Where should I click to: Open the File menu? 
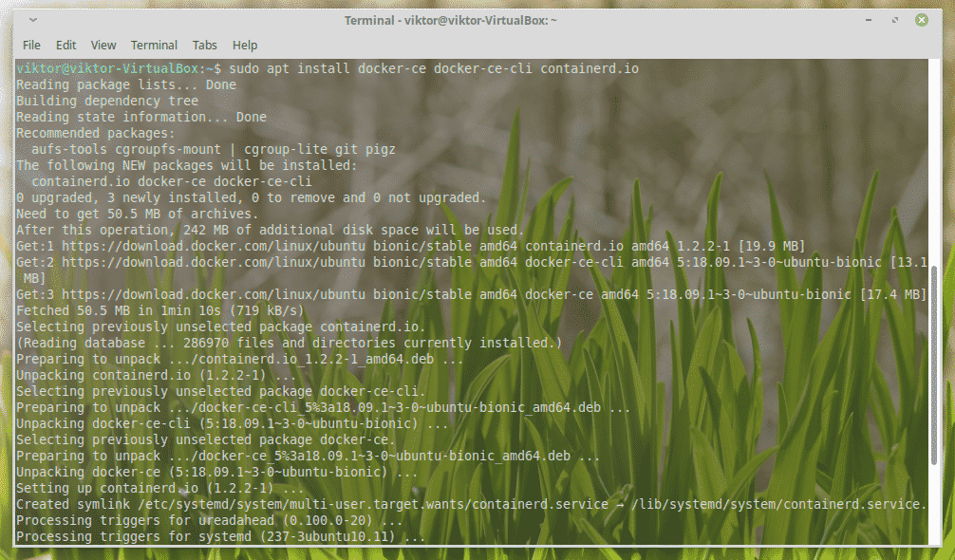pyautogui.click(x=31, y=45)
